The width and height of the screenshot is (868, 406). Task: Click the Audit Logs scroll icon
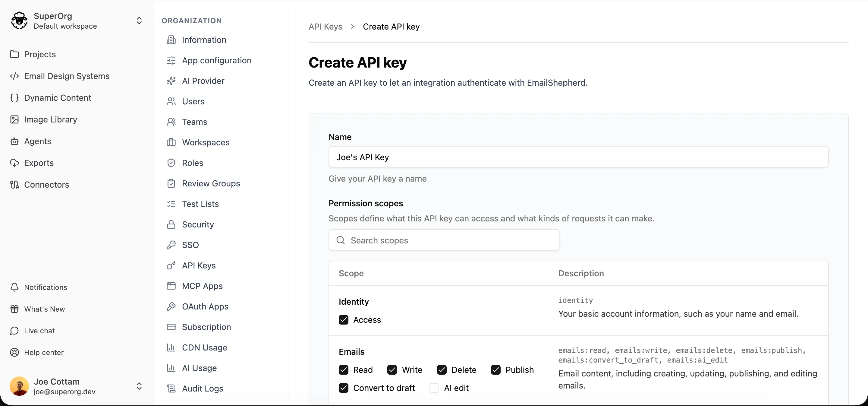171,389
